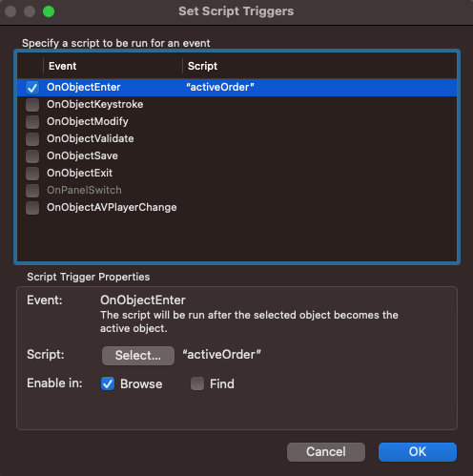Uncheck the OnObjectEnter trigger checkbox
473x476 pixels.
tap(32, 88)
